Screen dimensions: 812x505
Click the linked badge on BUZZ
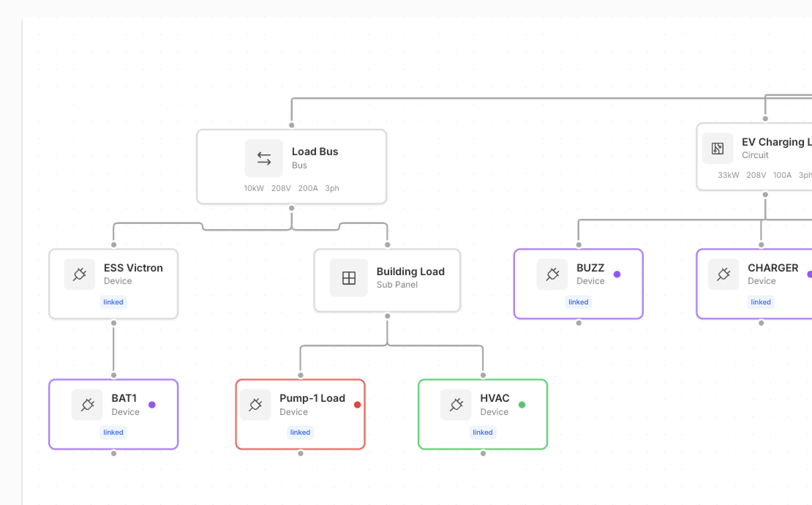click(578, 302)
